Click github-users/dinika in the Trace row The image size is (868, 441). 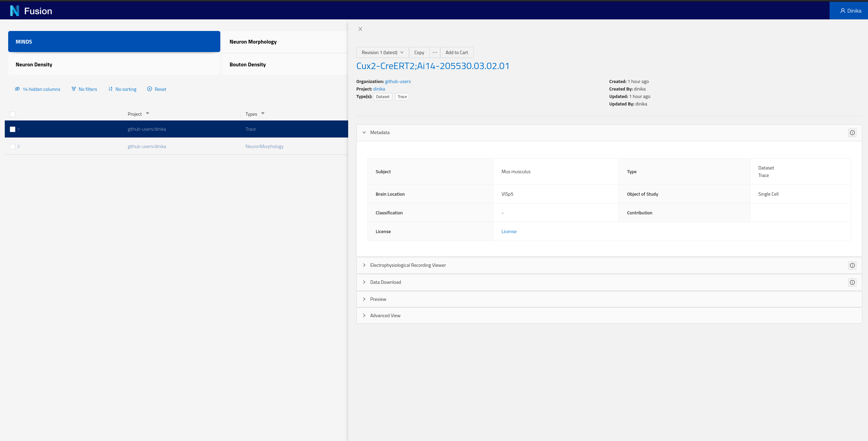147,129
